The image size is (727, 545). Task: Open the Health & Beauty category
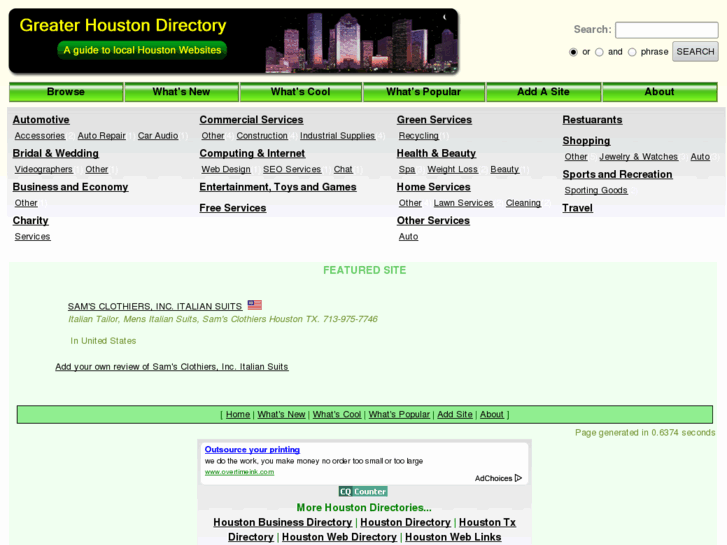tap(436, 154)
